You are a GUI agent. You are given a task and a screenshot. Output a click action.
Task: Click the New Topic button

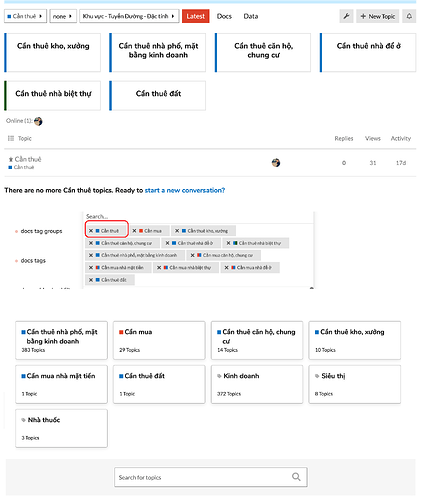pyautogui.click(x=378, y=16)
